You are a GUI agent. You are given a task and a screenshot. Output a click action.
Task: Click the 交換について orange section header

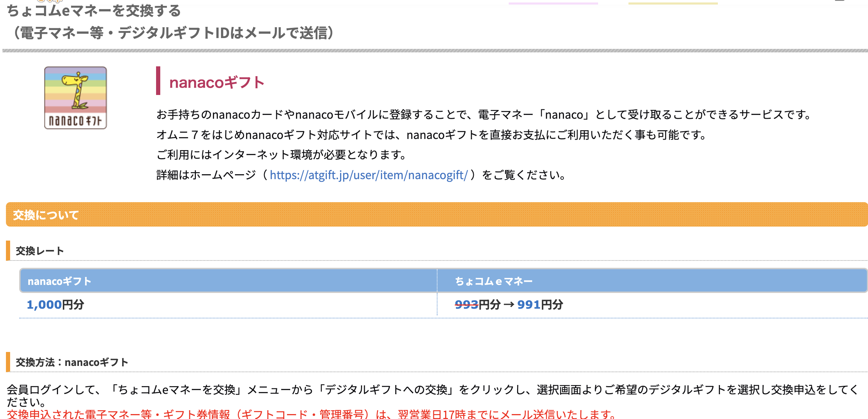(46, 215)
